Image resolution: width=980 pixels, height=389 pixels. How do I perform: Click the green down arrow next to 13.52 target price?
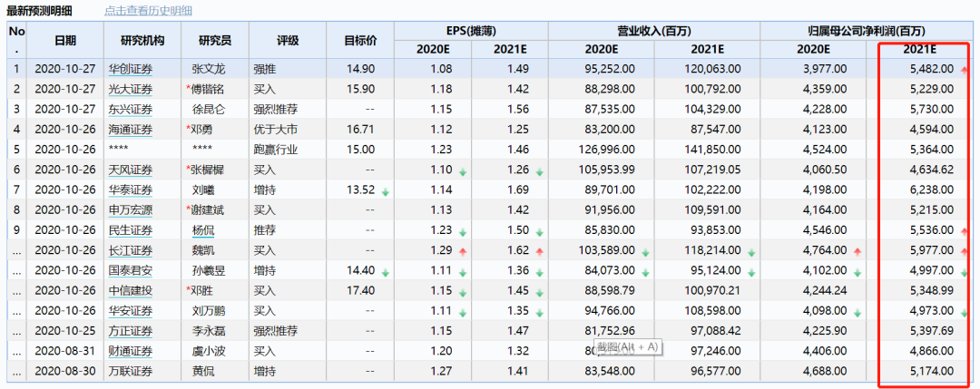click(386, 191)
